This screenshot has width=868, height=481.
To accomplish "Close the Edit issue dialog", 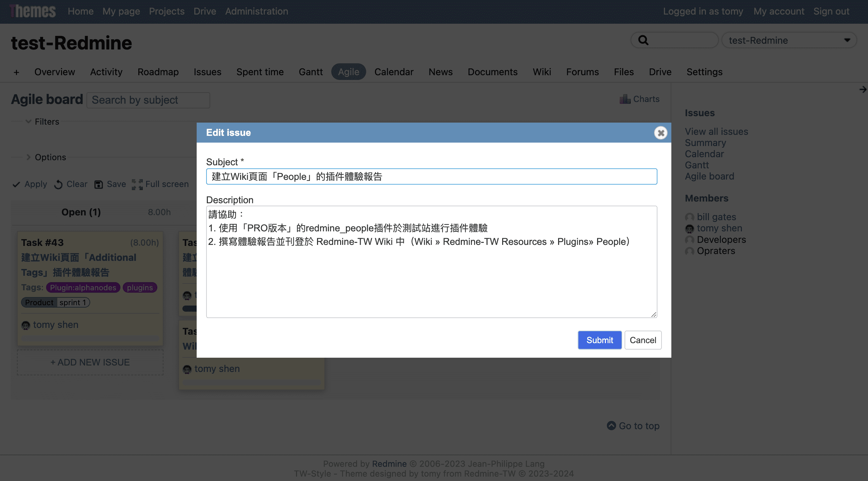I will 660,133.
